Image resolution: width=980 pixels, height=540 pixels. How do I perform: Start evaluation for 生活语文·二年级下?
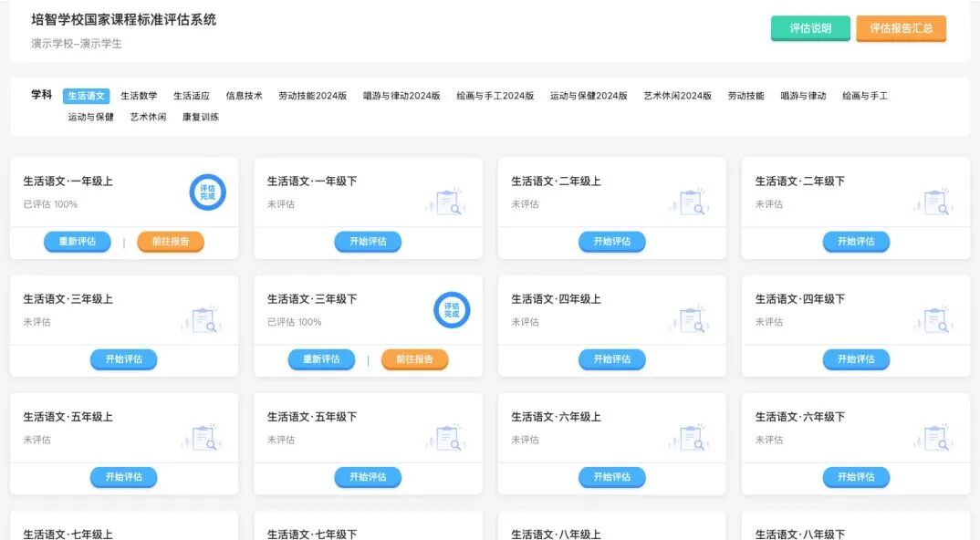856,241
